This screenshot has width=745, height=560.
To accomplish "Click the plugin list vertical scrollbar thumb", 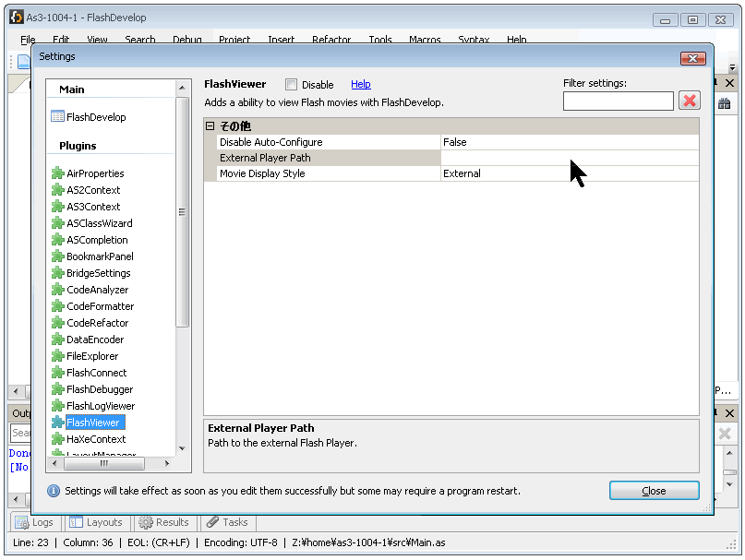I will point(182,212).
